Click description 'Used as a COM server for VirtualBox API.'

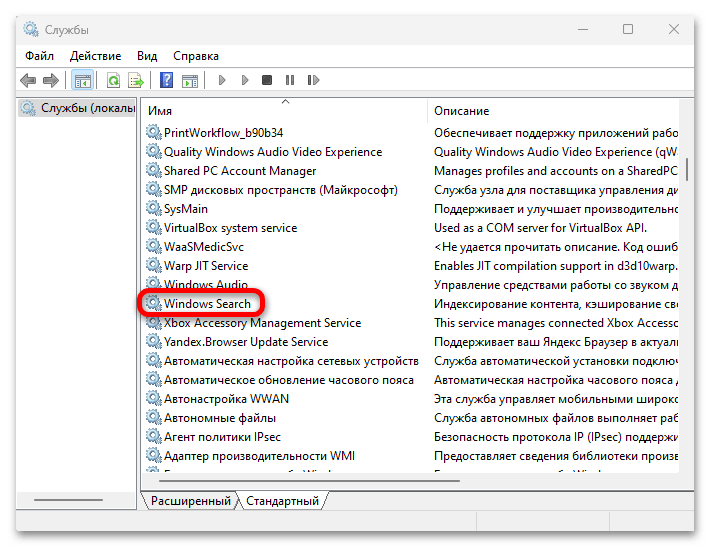[540, 228]
